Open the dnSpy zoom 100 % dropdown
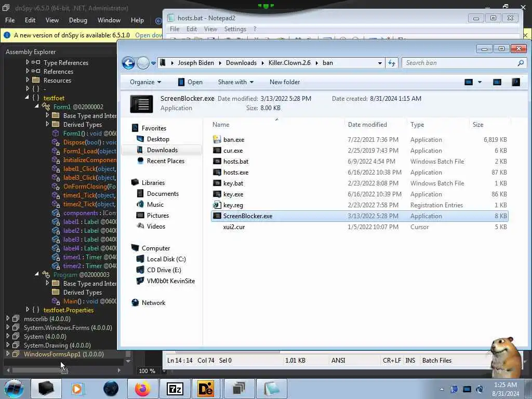The image size is (532, 399). click(164, 371)
